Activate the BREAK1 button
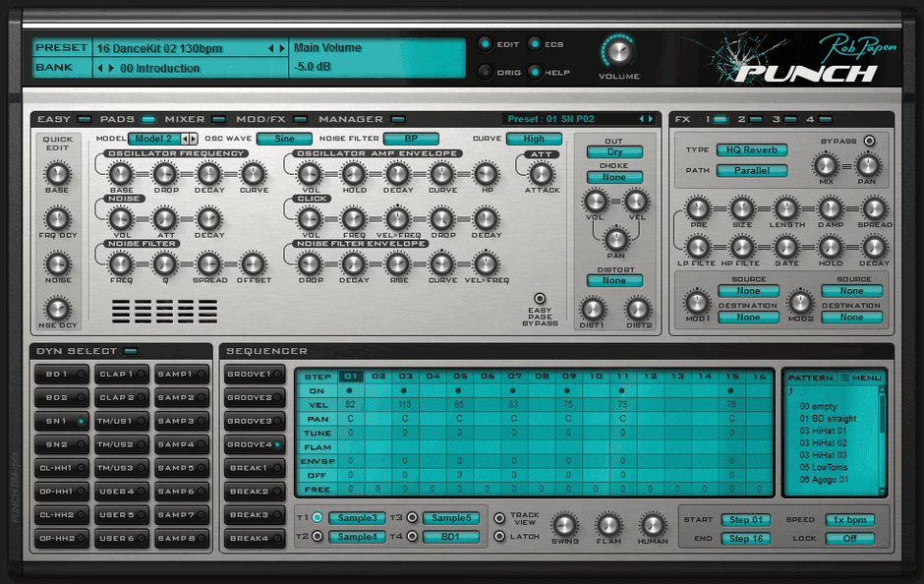924x584 pixels. tap(254, 467)
